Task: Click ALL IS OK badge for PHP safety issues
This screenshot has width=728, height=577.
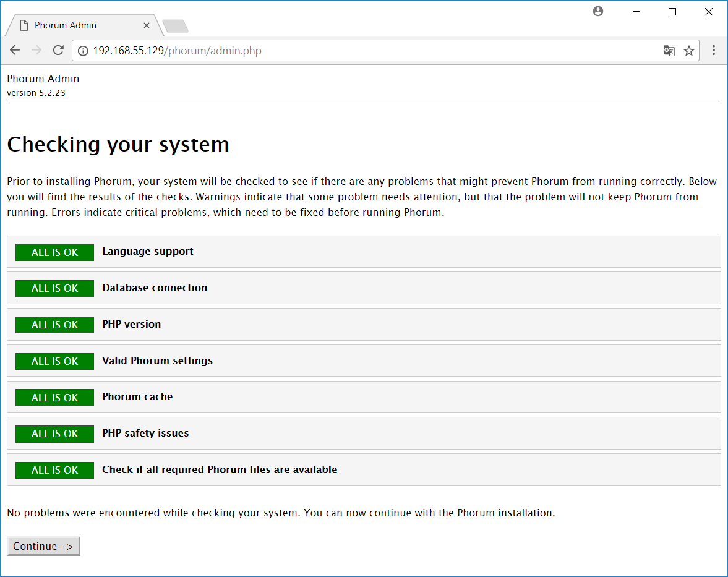Action: click(55, 434)
